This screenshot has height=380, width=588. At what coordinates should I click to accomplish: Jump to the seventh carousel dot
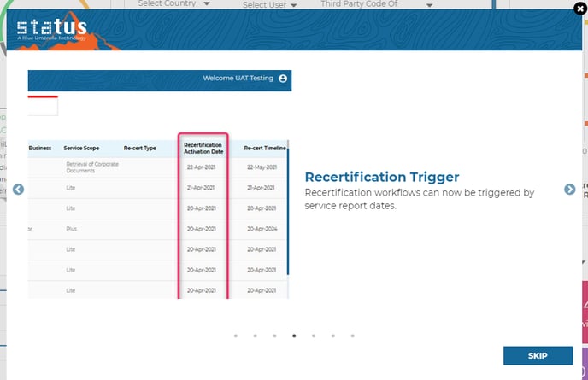click(352, 336)
